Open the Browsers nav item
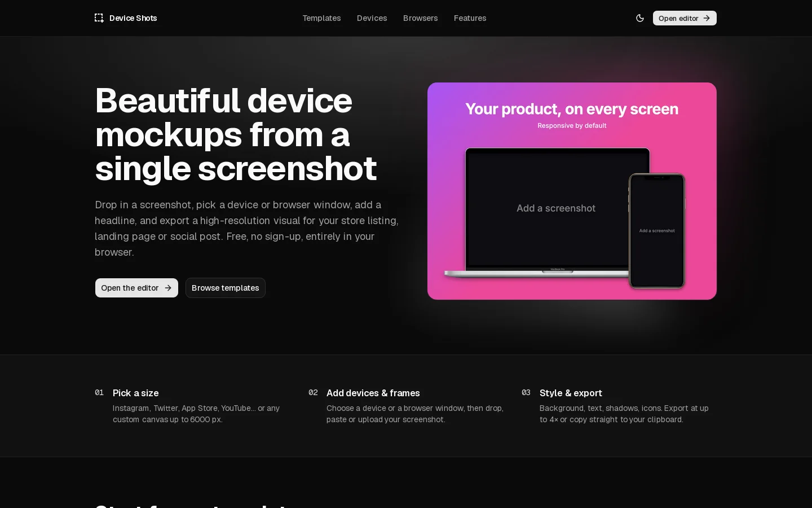 [x=421, y=18]
